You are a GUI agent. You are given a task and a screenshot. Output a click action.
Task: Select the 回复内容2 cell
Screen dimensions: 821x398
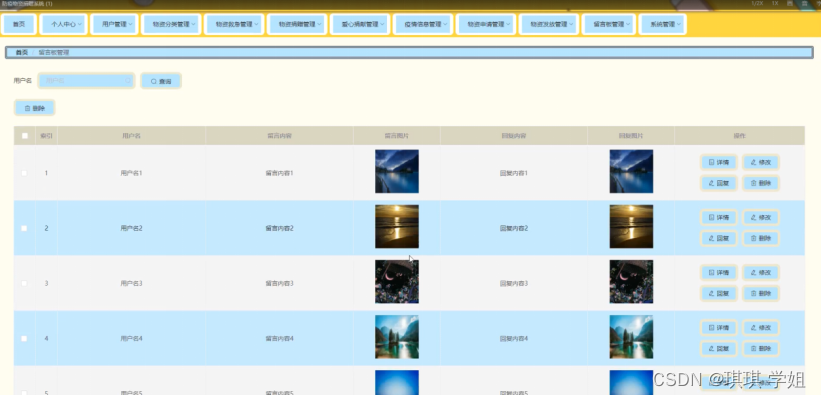coord(514,228)
